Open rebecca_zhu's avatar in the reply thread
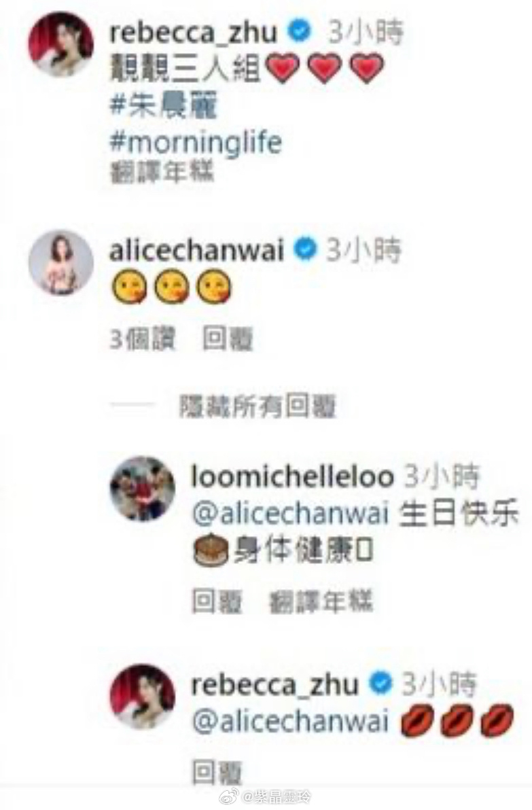 (x=143, y=696)
